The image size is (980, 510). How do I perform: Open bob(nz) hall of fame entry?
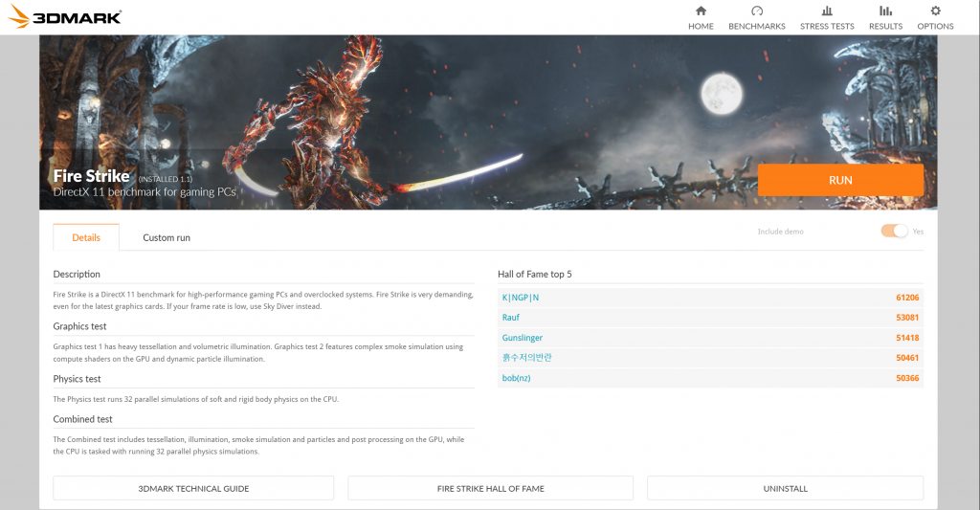pos(519,378)
